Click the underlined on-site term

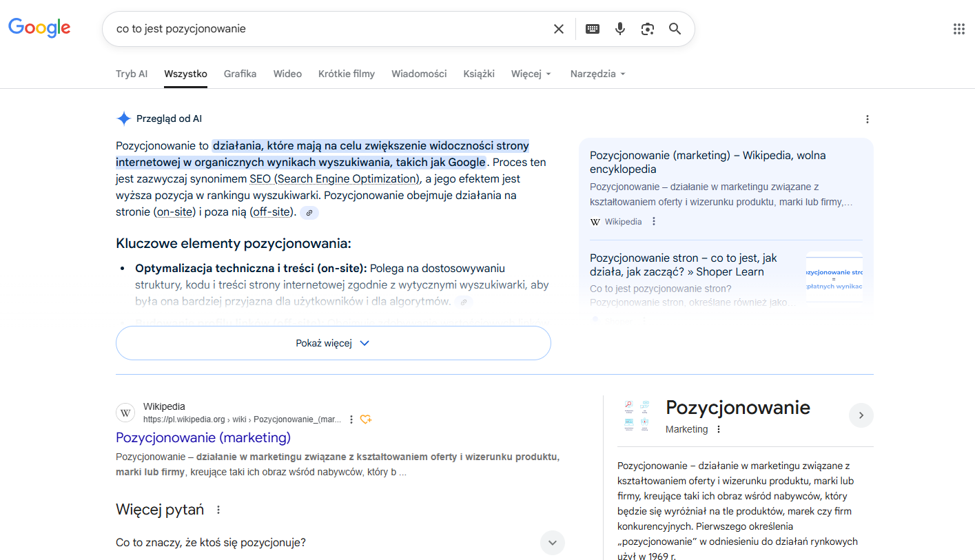(x=174, y=212)
